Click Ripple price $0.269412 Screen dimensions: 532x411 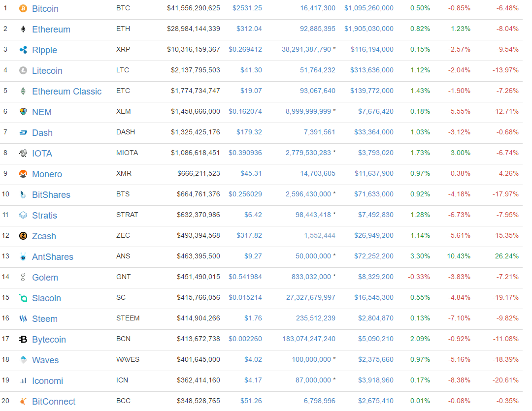[245, 50]
